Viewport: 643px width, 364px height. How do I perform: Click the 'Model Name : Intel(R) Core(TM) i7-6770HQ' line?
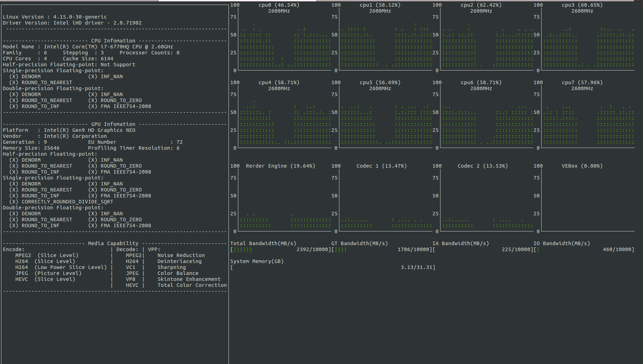tap(88, 47)
